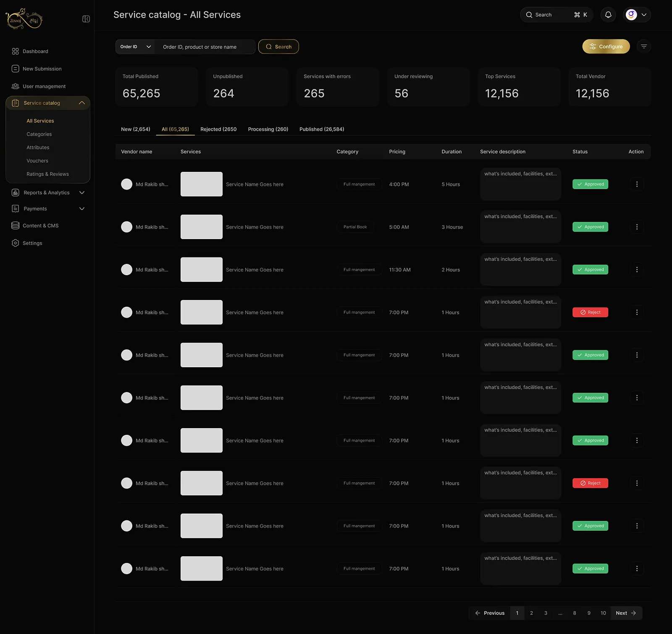Collapse the Service catalog menu chevron
This screenshot has width=672, height=634.
click(82, 103)
